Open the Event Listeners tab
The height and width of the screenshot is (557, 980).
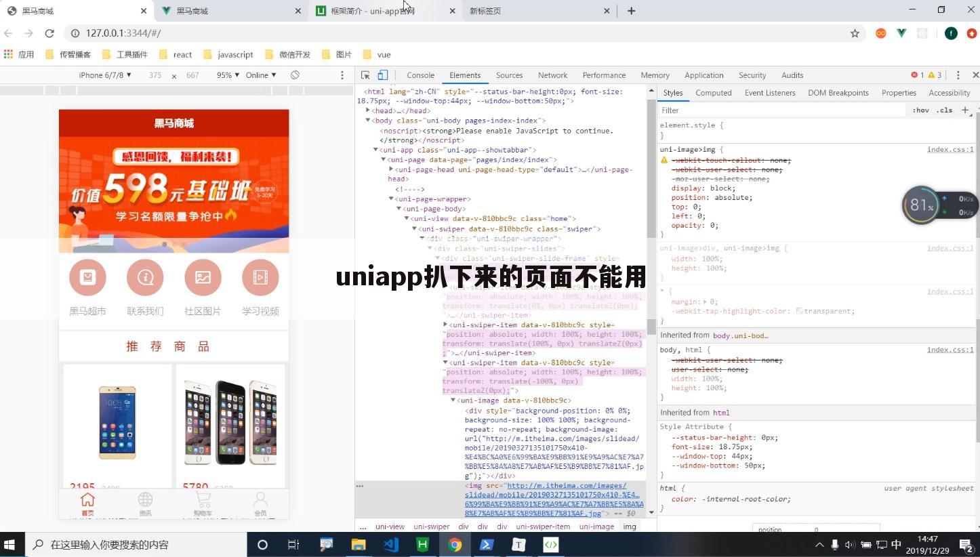770,93
